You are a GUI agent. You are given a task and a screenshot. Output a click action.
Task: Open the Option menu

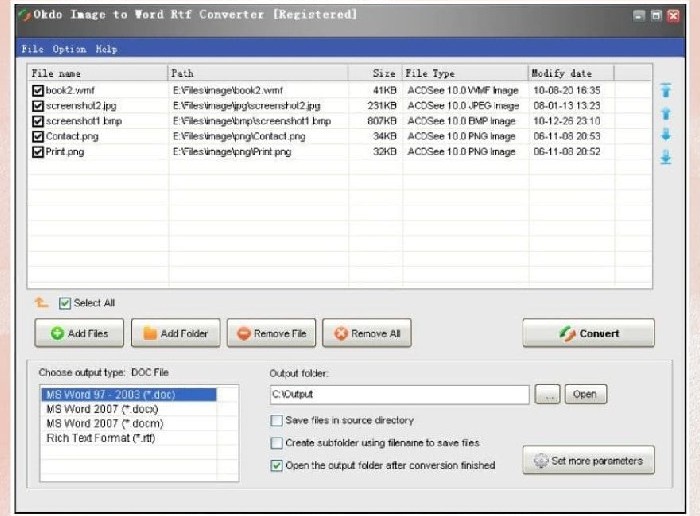(69, 49)
